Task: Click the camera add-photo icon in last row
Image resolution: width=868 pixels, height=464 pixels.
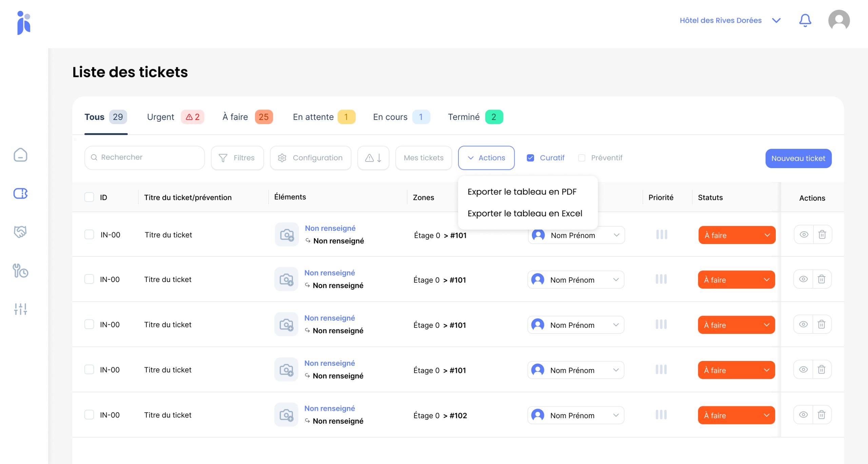Action: click(287, 415)
